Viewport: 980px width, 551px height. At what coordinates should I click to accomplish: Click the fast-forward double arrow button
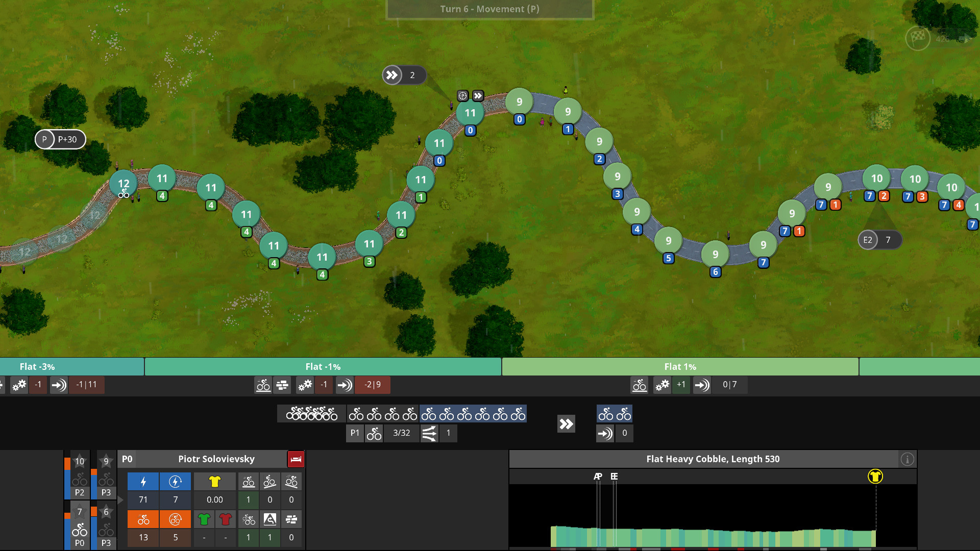pyautogui.click(x=566, y=424)
